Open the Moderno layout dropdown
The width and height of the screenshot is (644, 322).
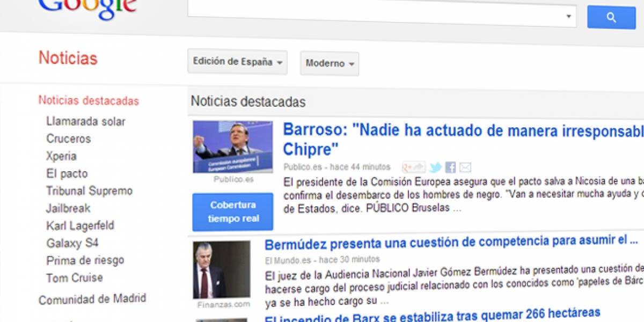pos(330,63)
